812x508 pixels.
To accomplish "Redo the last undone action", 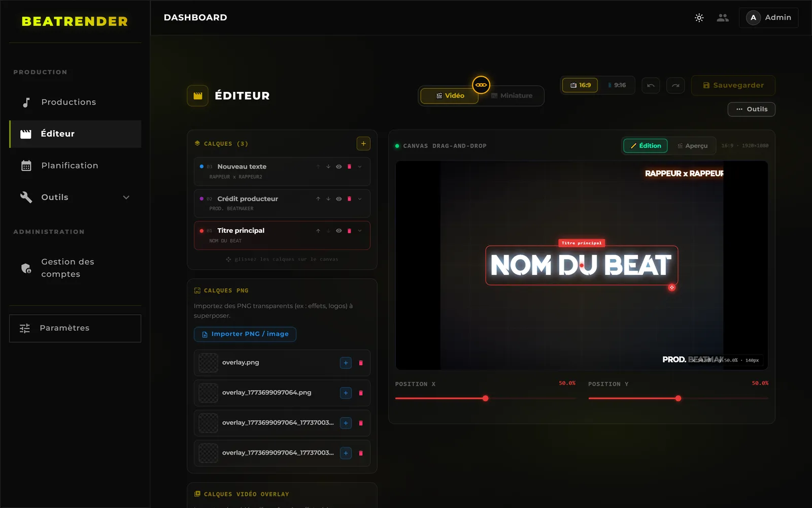I will coord(675,85).
